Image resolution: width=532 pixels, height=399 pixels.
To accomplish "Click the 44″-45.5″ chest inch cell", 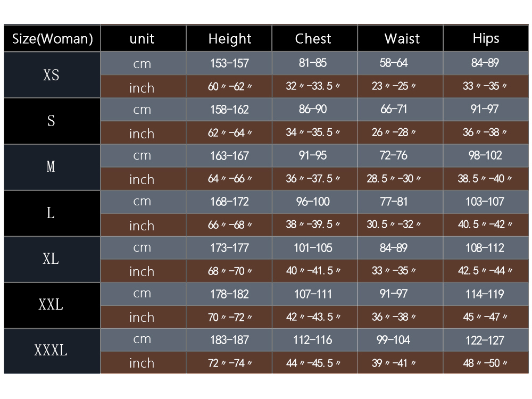I will (x=313, y=363).
